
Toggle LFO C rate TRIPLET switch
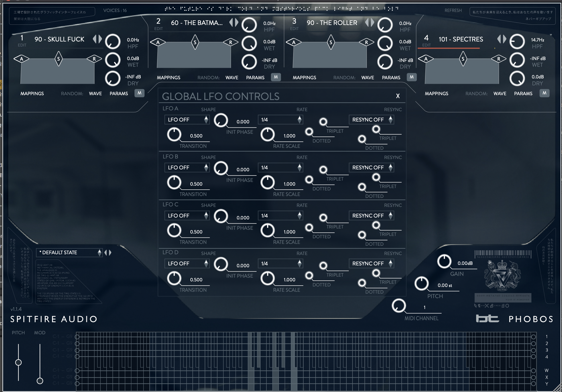click(323, 218)
